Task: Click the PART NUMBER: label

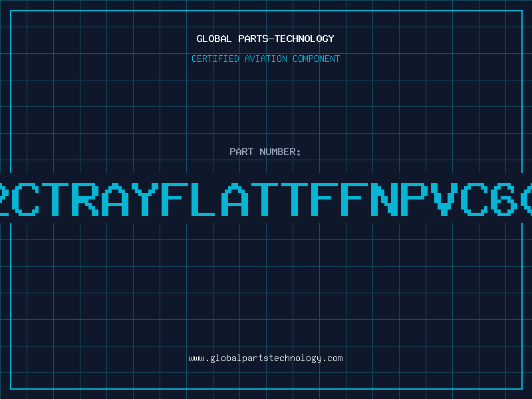Action: click(x=265, y=152)
